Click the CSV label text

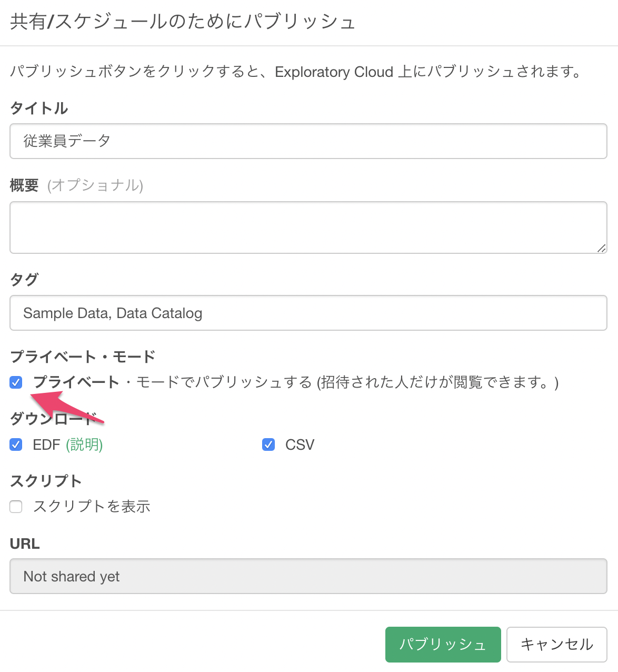[x=300, y=445]
